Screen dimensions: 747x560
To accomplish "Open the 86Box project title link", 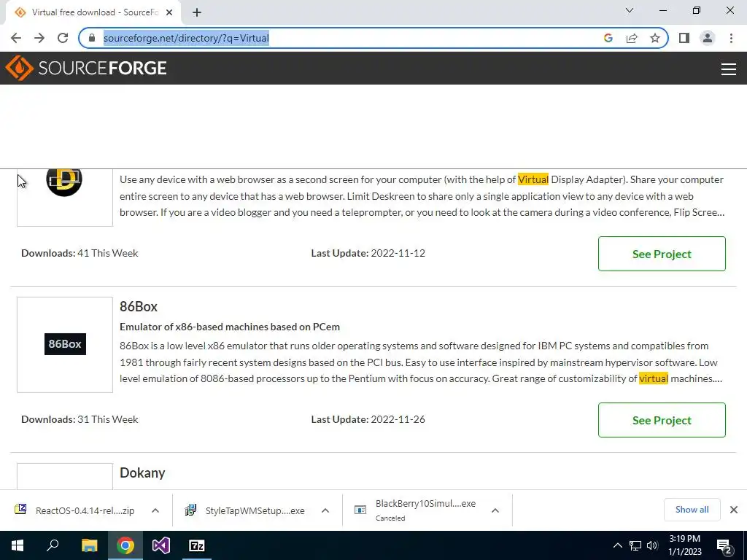I will coord(138,307).
